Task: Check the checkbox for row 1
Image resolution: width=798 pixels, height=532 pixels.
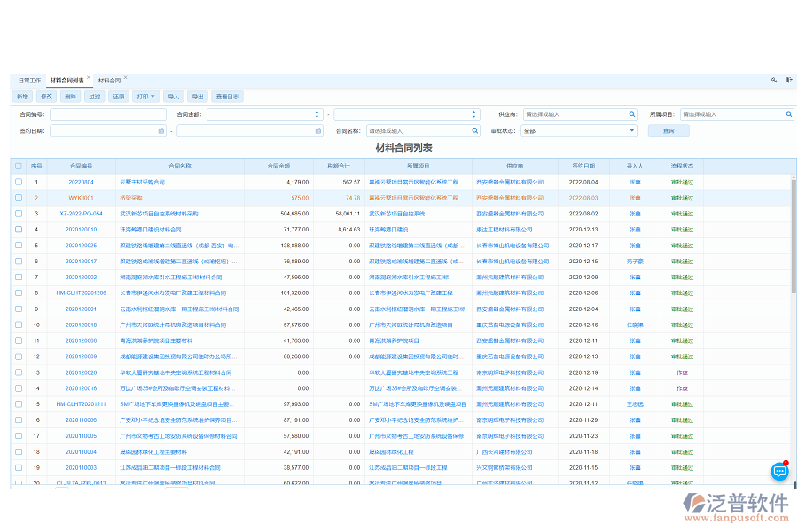Action: [x=19, y=182]
